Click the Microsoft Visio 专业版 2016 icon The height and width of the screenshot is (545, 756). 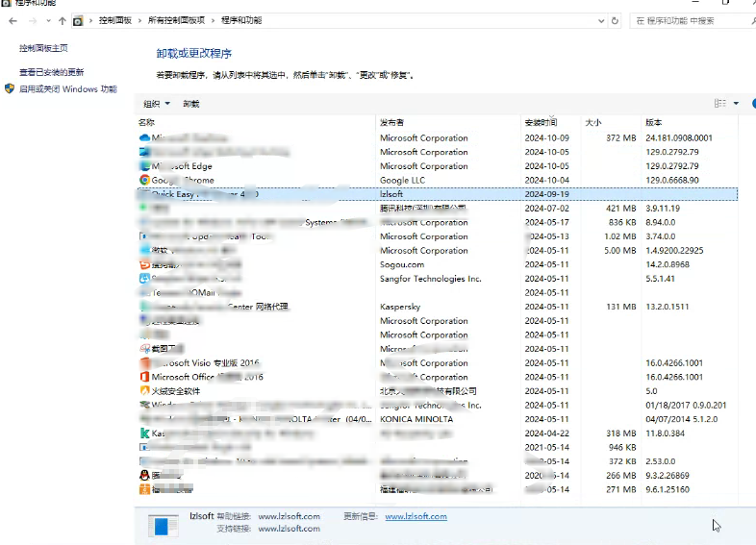144,363
